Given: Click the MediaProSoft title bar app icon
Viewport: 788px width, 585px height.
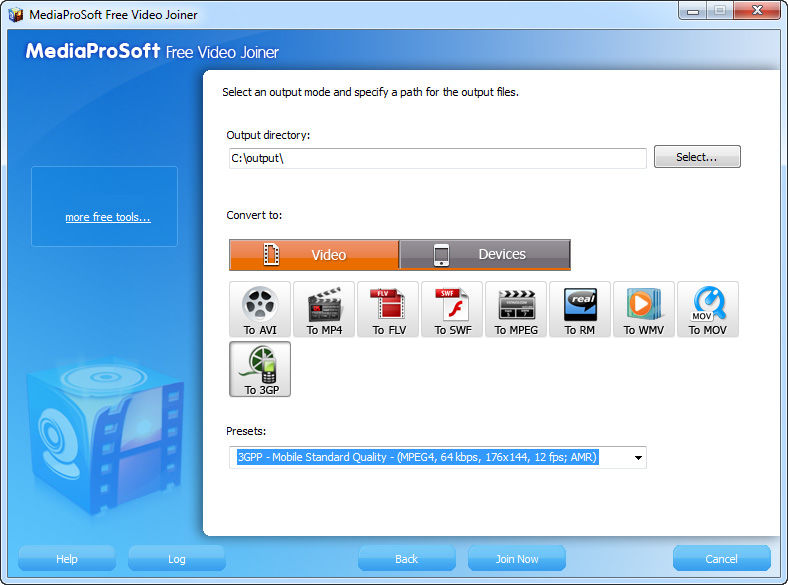Looking at the screenshot, I should pyautogui.click(x=16, y=14).
